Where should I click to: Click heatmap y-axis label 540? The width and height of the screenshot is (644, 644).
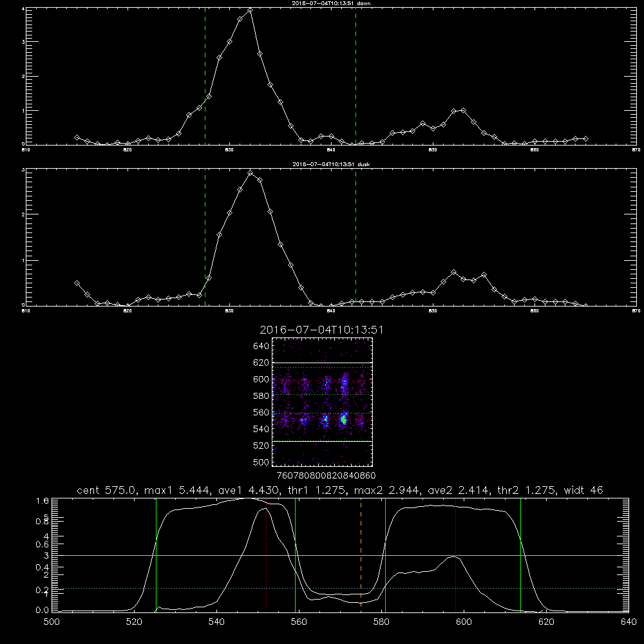(261, 429)
